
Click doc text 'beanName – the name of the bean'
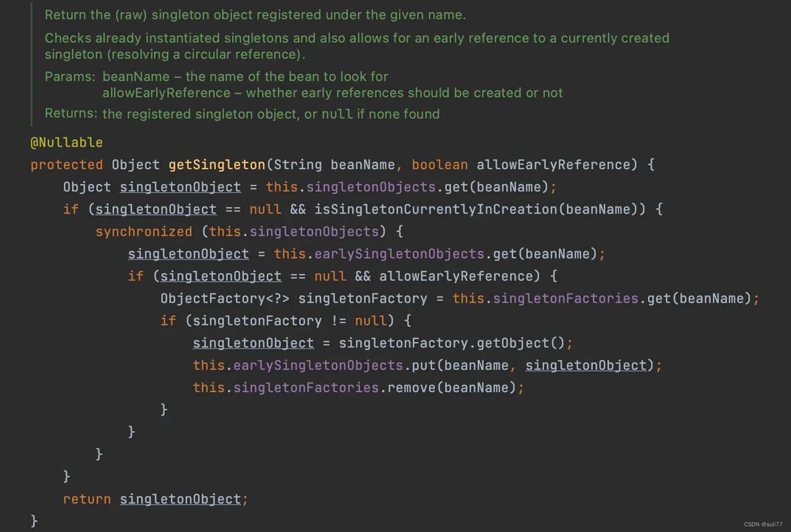point(245,77)
